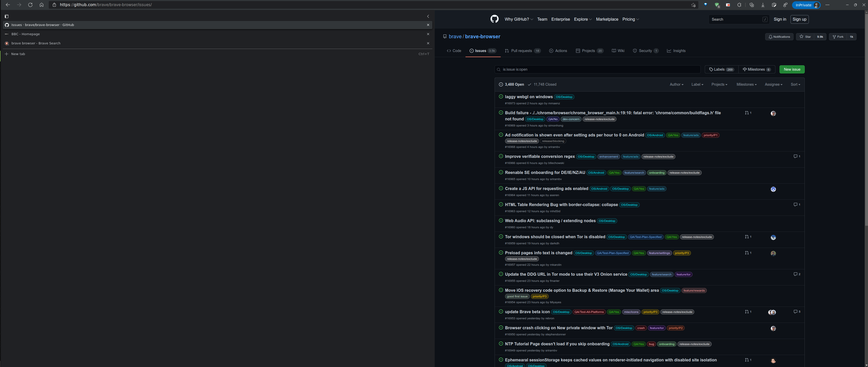Launch Web Capture from the browser toolbar
The height and width of the screenshot is (367, 868).
click(774, 5)
